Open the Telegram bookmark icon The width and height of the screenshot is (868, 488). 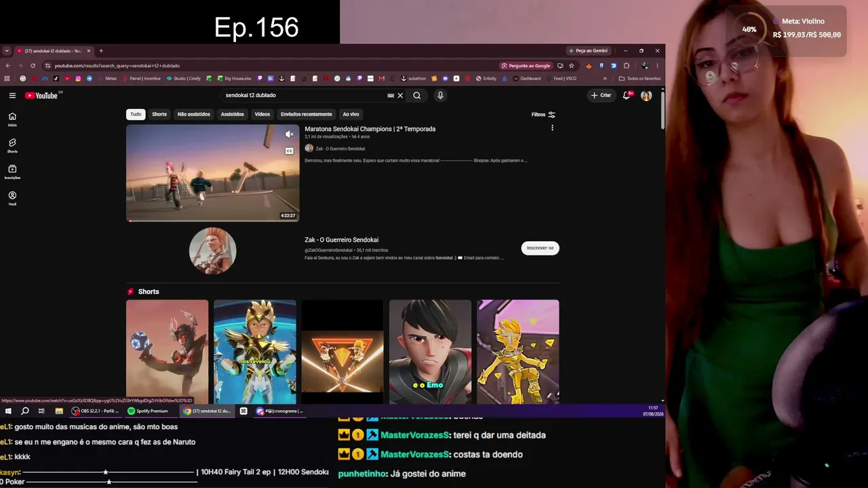90,79
